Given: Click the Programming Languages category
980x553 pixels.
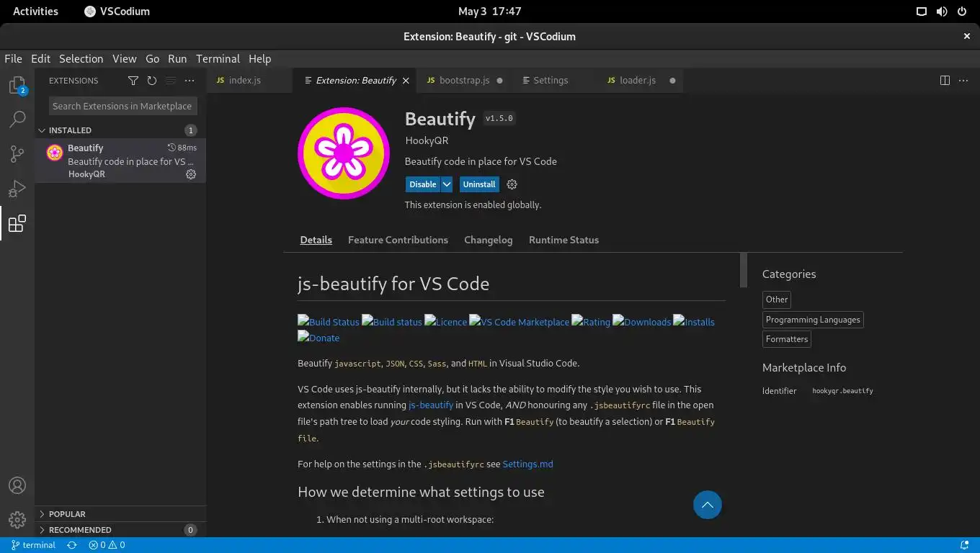Looking at the screenshot, I should click(813, 320).
